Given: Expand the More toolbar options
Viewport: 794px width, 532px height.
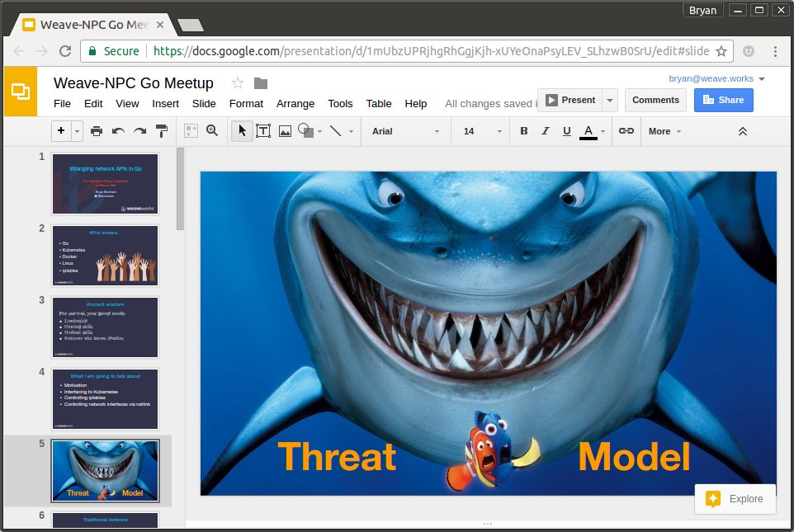Looking at the screenshot, I should coord(664,131).
